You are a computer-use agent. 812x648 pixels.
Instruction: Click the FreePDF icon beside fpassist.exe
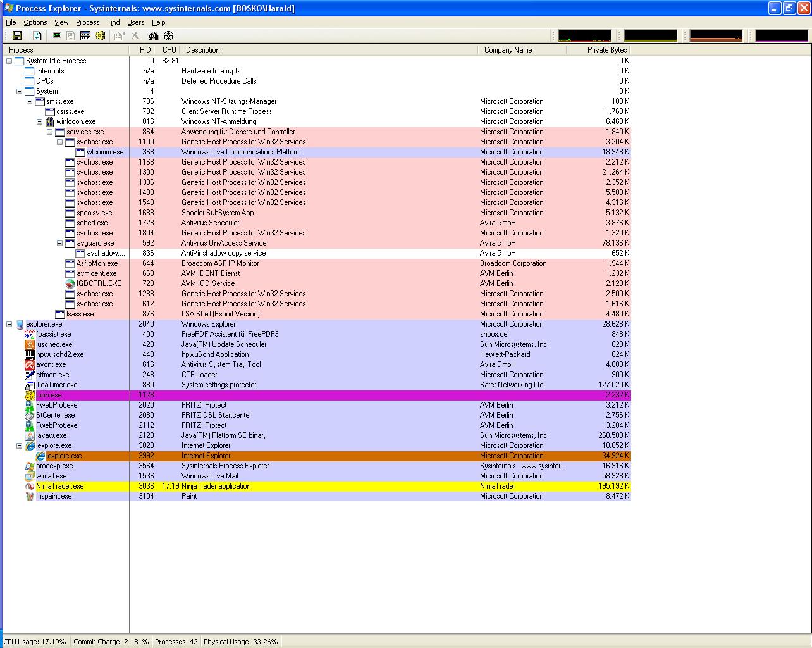pos(29,334)
